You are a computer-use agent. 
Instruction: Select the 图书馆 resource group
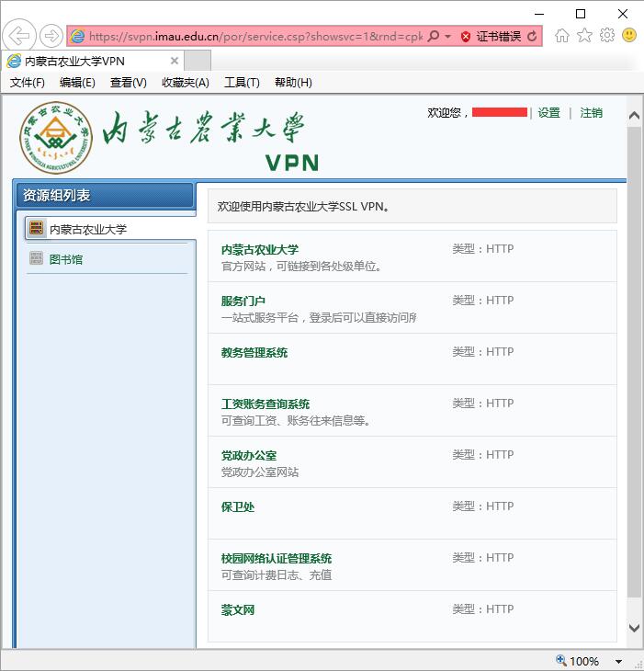click(x=65, y=259)
